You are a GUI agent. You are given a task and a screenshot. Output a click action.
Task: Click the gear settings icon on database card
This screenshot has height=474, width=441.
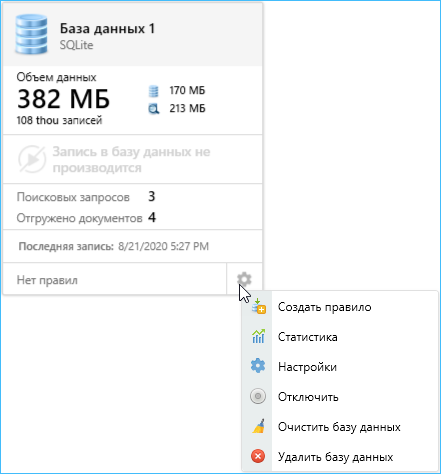(x=244, y=279)
